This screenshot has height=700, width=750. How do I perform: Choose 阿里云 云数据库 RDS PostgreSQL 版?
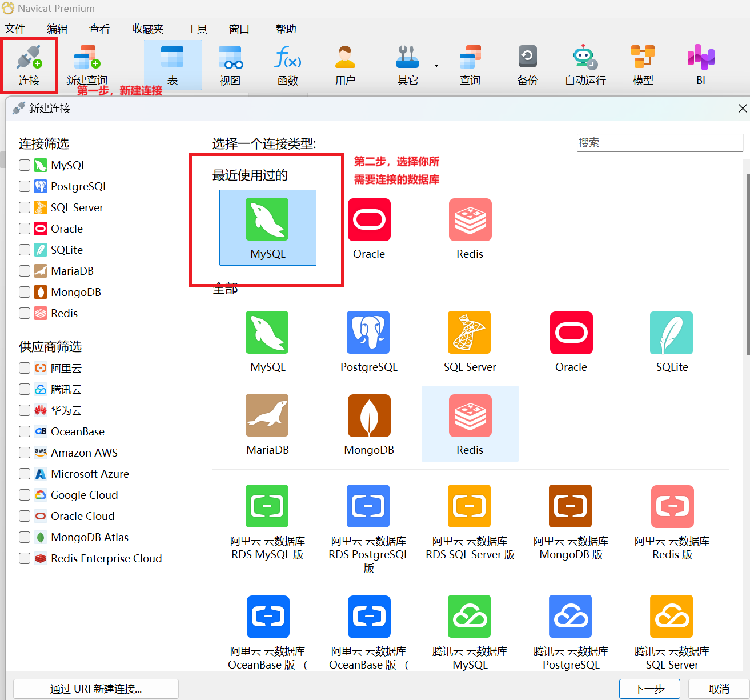pos(369,529)
